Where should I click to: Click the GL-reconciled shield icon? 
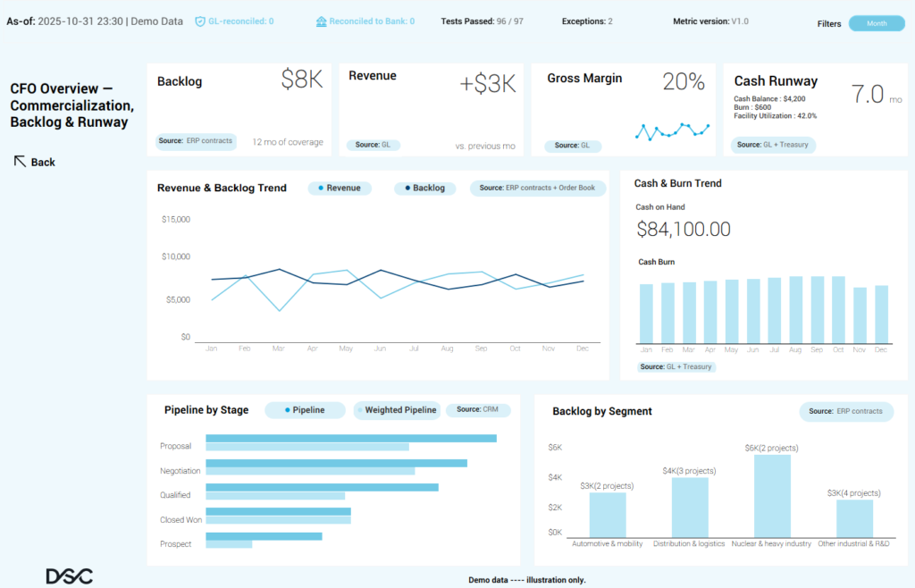[200, 21]
